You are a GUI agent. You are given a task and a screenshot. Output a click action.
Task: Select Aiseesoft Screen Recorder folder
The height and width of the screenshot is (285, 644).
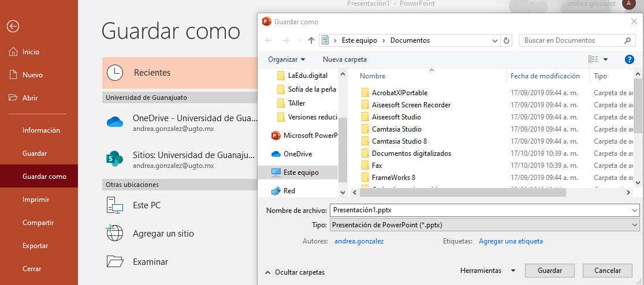pyautogui.click(x=411, y=105)
